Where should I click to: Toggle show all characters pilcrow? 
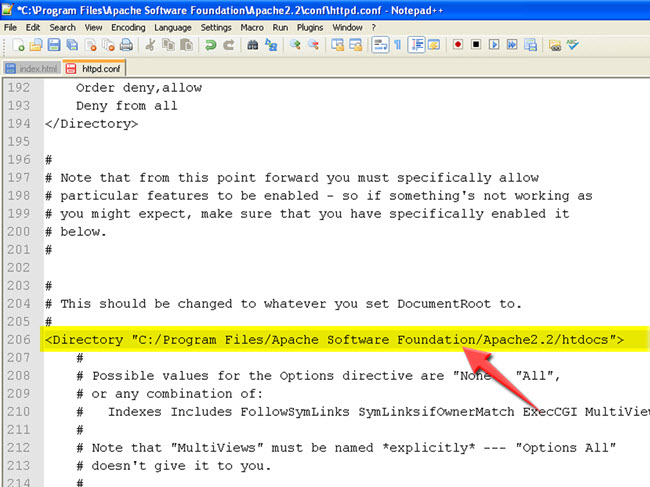[x=398, y=45]
